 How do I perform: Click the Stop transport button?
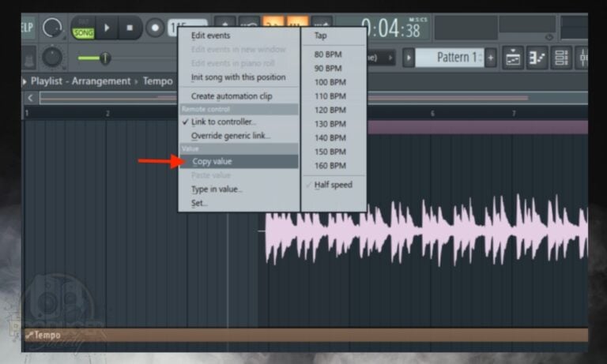point(130,28)
